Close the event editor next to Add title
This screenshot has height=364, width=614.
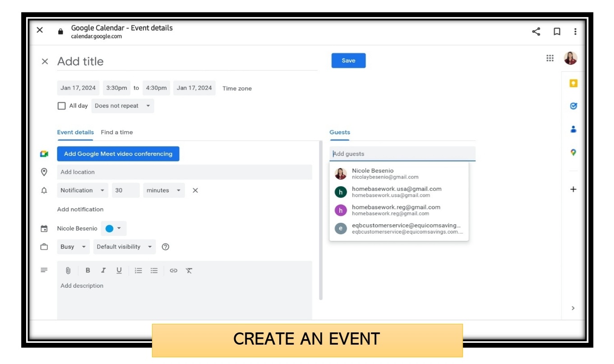coord(45,61)
